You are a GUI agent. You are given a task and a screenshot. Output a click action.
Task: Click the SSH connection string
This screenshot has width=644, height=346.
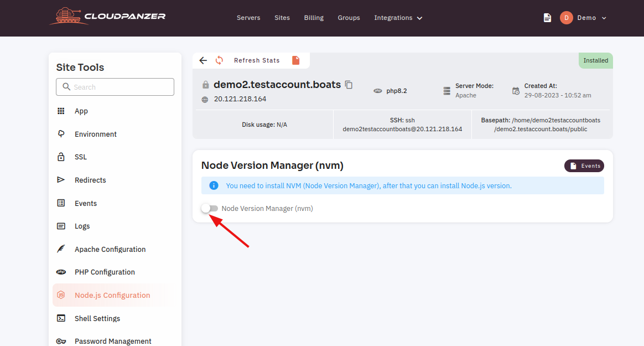point(403,125)
